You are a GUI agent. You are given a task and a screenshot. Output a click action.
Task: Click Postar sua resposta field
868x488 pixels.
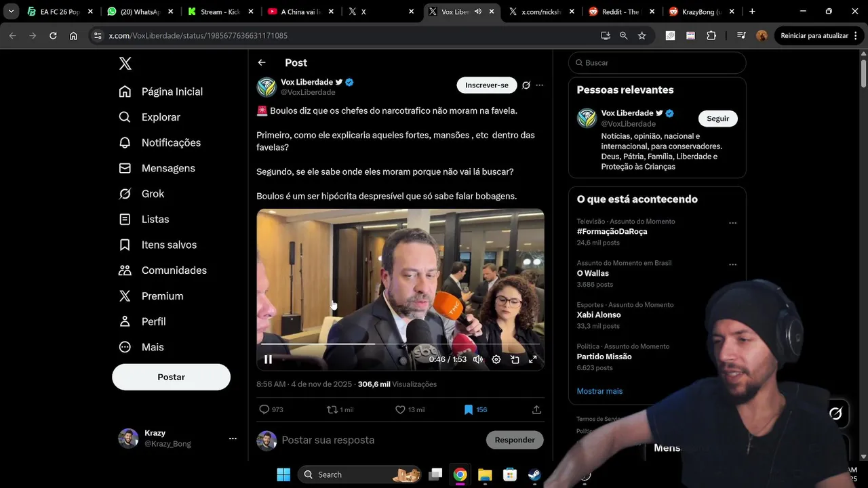click(328, 440)
